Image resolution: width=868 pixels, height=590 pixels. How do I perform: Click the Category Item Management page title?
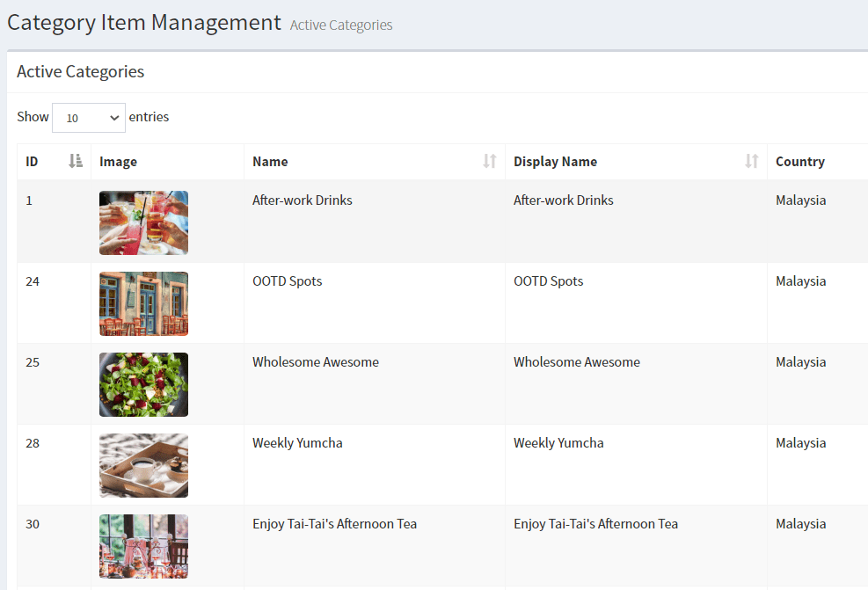click(x=144, y=22)
